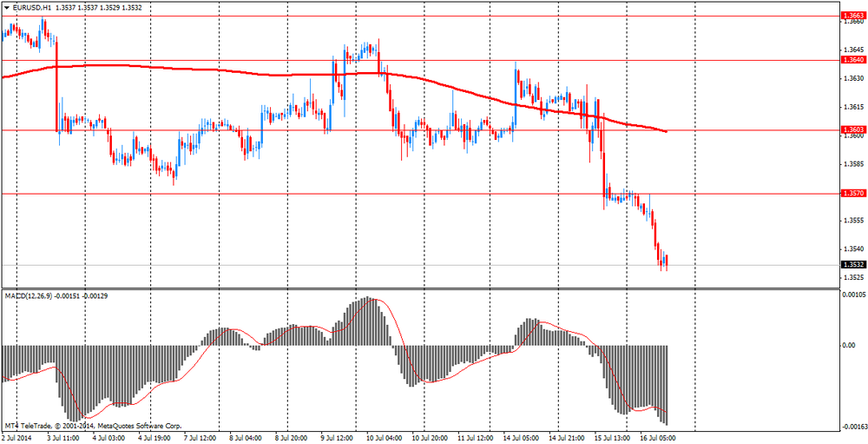Click the right end of moving average line
The width and height of the screenshot is (868, 444).
665,131
